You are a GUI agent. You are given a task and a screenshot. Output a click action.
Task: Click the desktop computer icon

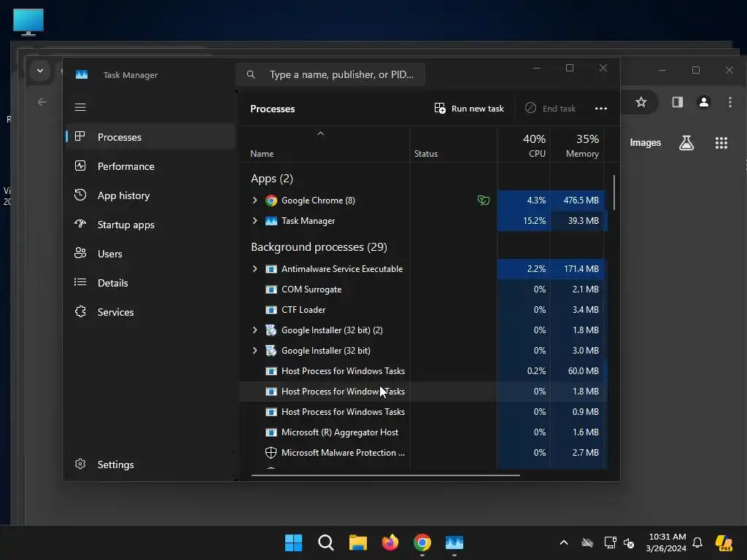coord(28,23)
